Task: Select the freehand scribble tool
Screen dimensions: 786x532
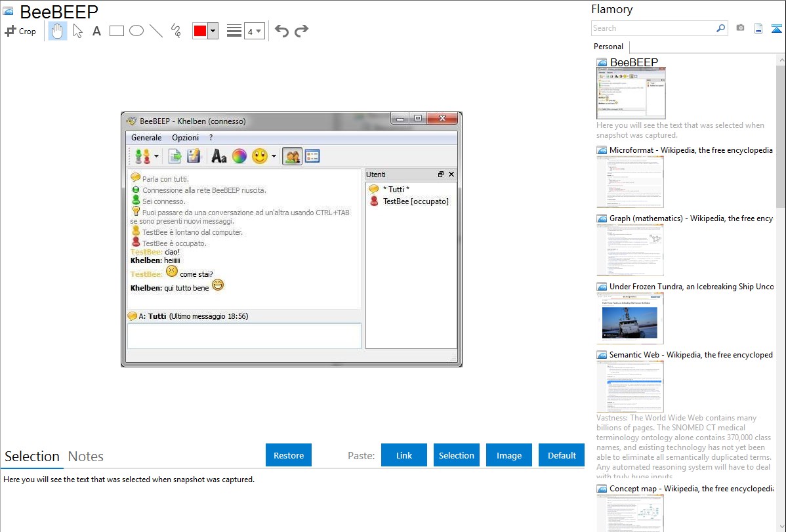Action: coord(176,31)
